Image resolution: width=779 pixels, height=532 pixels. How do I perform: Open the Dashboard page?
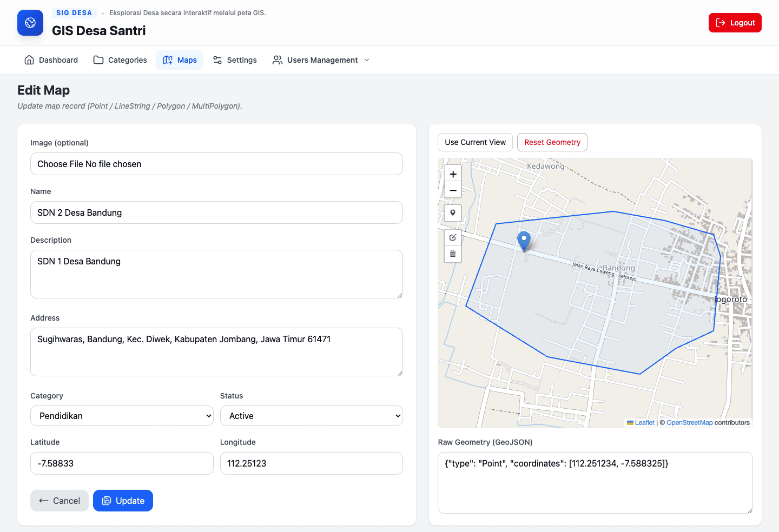tap(51, 60)
